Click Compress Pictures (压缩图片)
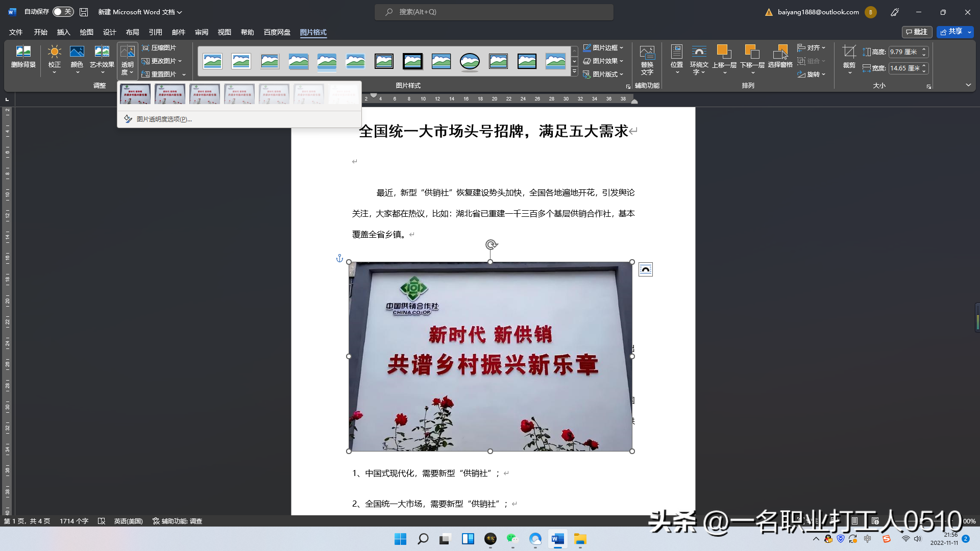Viewport: 980px width, 551px height. 159,47
